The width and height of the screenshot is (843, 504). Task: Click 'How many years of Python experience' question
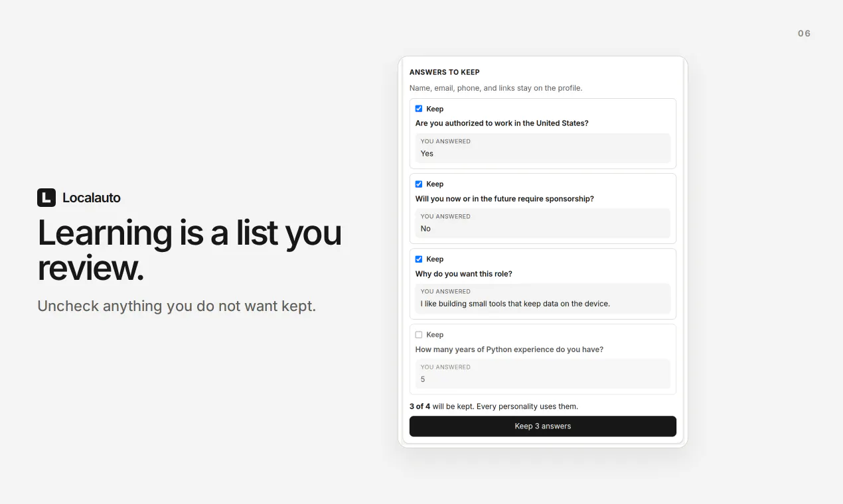(509, 349)
